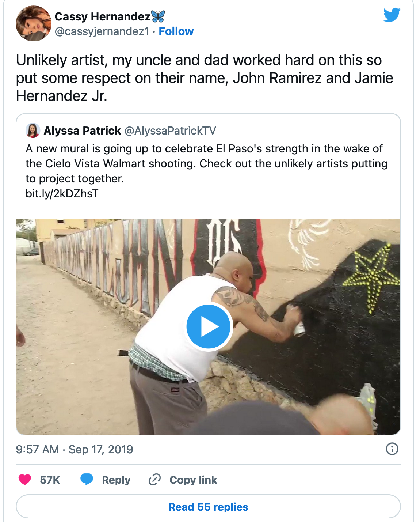
Task: Click the Twitter bird logo
Action: click(x=392, y=15)
